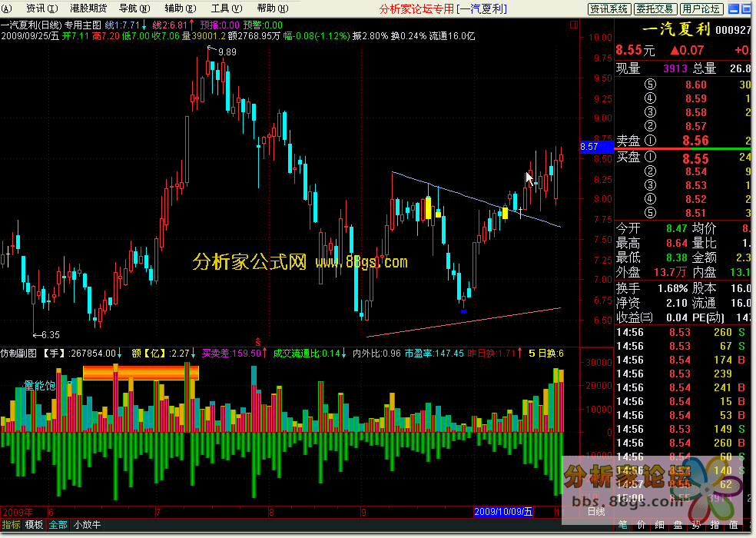Click the 委托交易 button
The width and height of the screenshot is (756, 538).
click(655, 8)
